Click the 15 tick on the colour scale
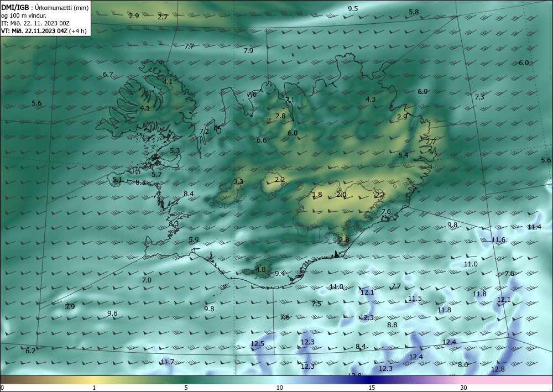This screenshot has height=392, width=553. (372, 388)
